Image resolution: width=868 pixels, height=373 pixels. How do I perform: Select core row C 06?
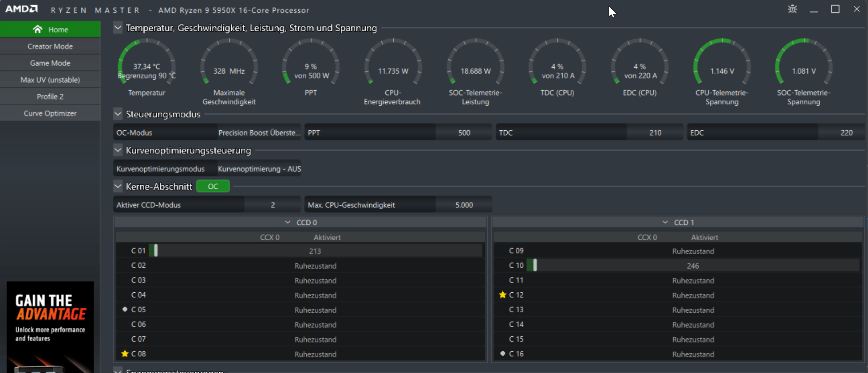point(300,324)
